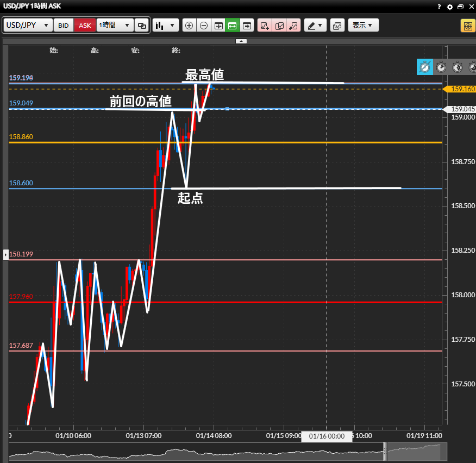Viewport: 476px width, 463px height.
Task: Click the add chart alert icon
Action: (x=265, y=26)
